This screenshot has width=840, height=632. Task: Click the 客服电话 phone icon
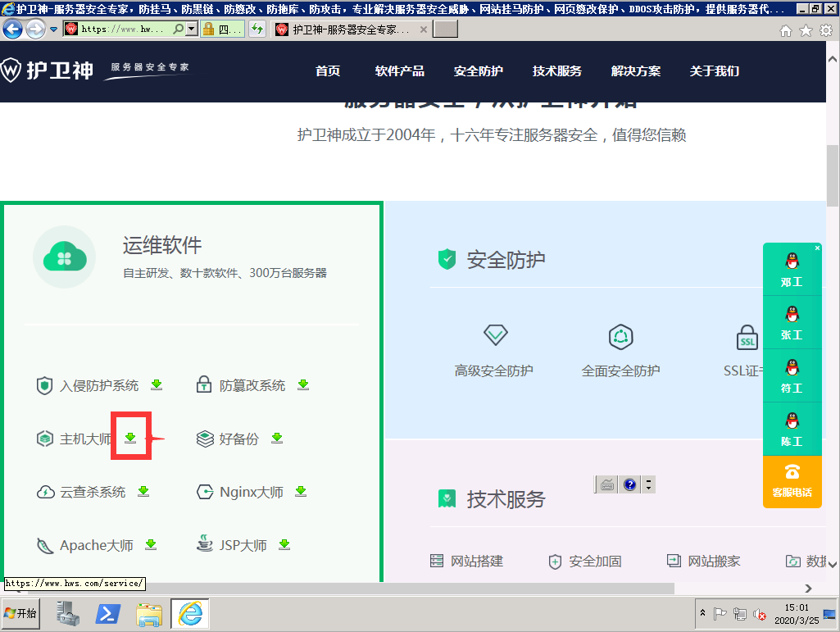(792, 471)
